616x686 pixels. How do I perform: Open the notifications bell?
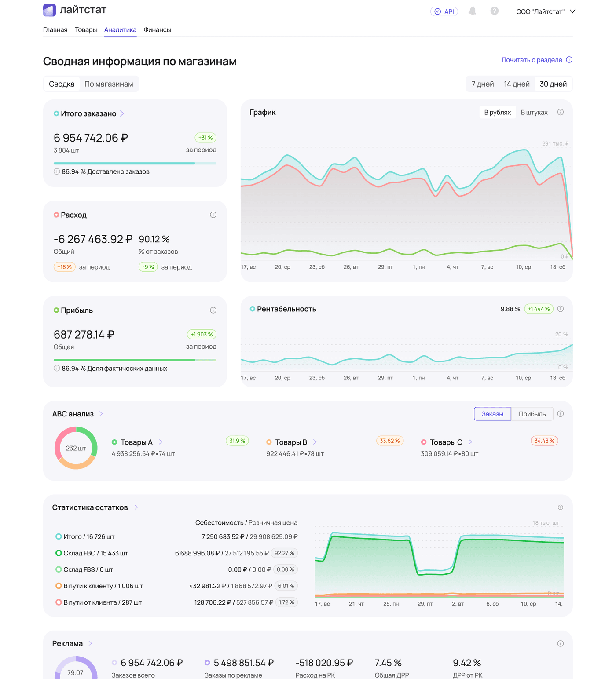[472, 11]
